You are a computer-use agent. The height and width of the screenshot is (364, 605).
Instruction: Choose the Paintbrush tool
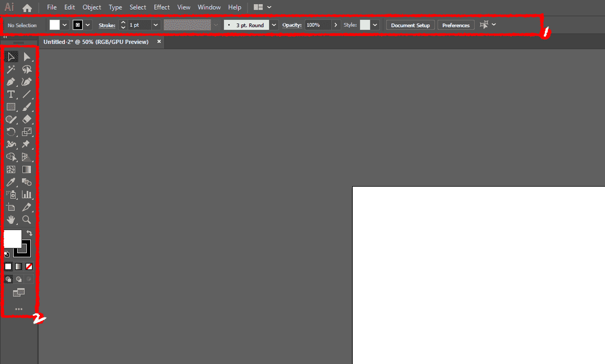point(27,107)
